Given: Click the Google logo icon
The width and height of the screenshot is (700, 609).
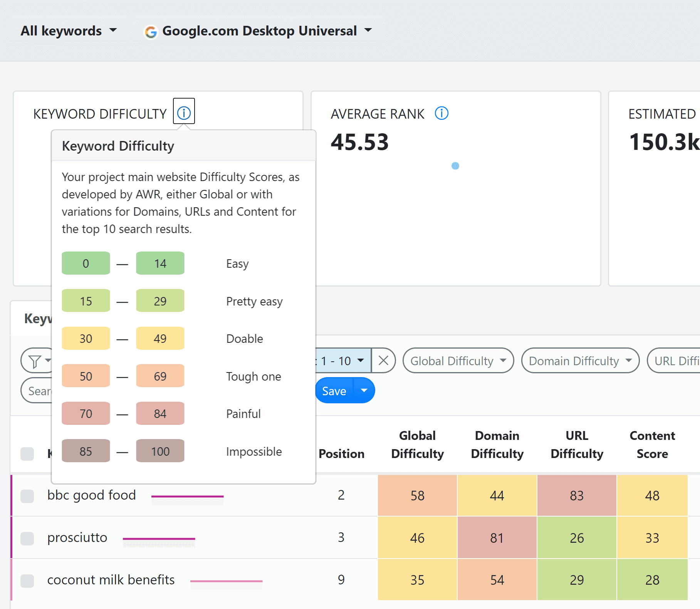Looking at the screenshot, I should coord(151,32).
